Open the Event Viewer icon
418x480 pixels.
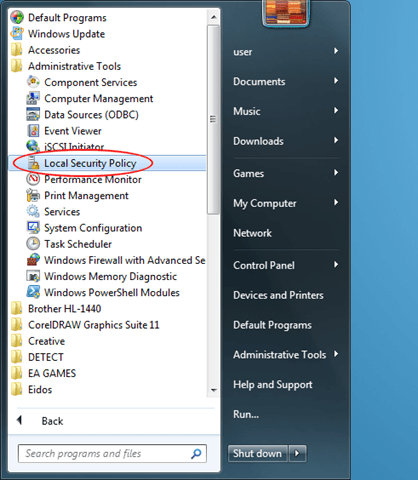click(33, 131)
